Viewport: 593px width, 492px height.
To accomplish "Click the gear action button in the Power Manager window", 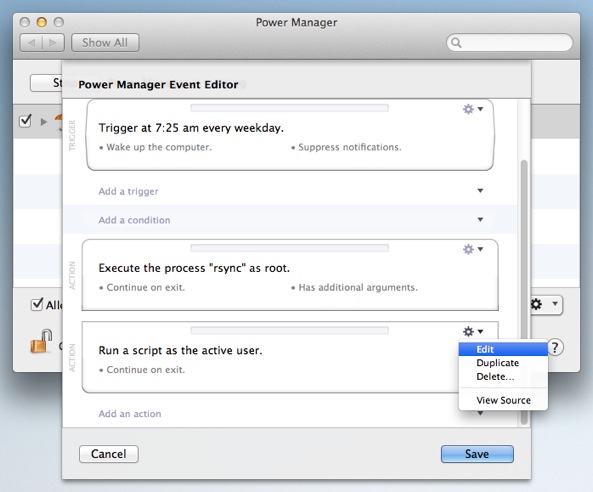I will [546, 304].
